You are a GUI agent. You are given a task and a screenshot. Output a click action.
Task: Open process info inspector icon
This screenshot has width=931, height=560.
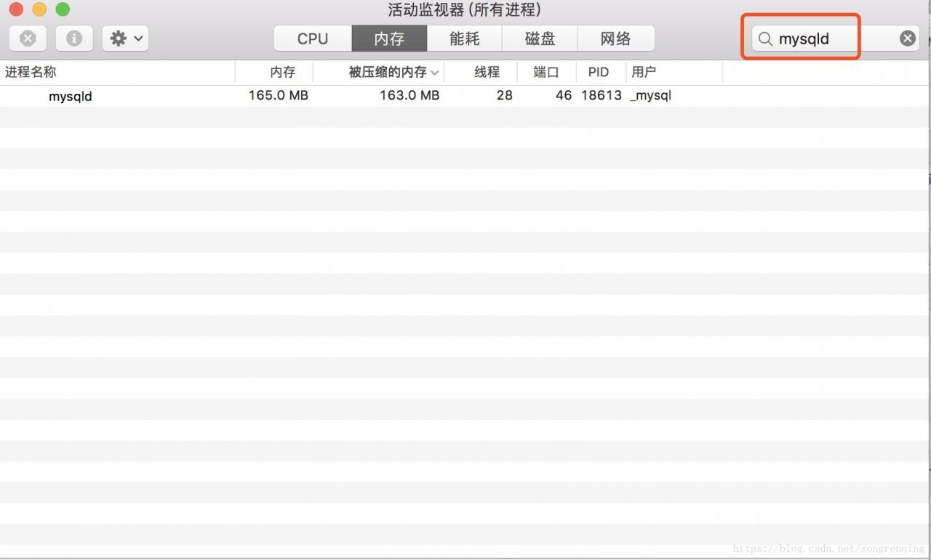(73, 39)
